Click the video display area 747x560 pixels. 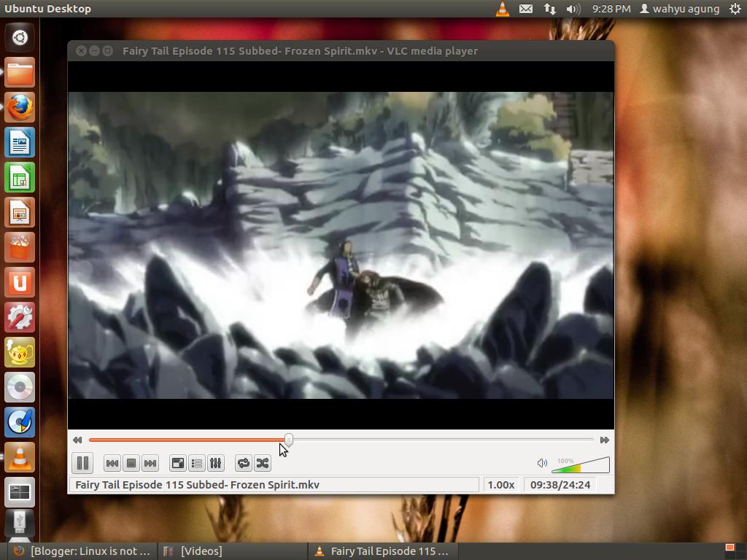[341, 245]
